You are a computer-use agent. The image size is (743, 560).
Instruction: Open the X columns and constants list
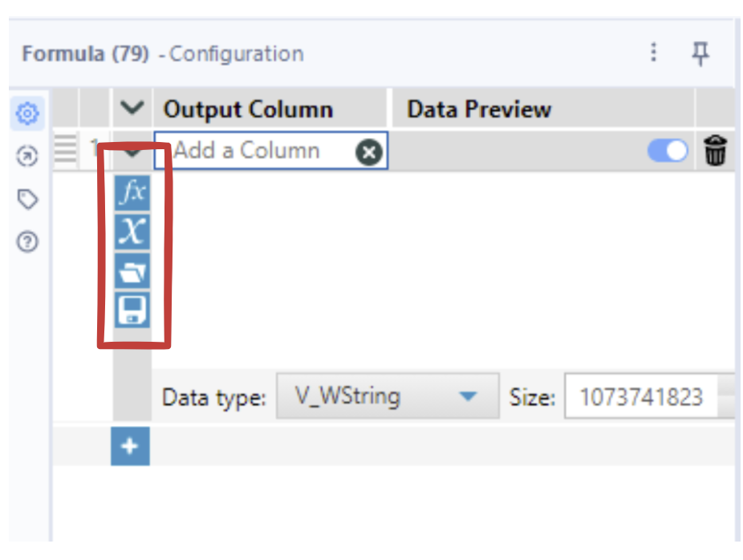point(132,232)
